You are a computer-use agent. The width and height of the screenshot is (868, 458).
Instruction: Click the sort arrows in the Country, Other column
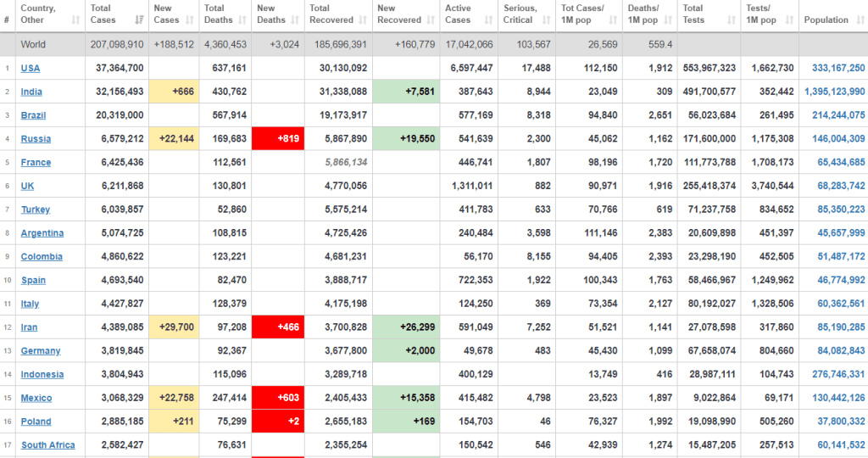pos(77,20)
